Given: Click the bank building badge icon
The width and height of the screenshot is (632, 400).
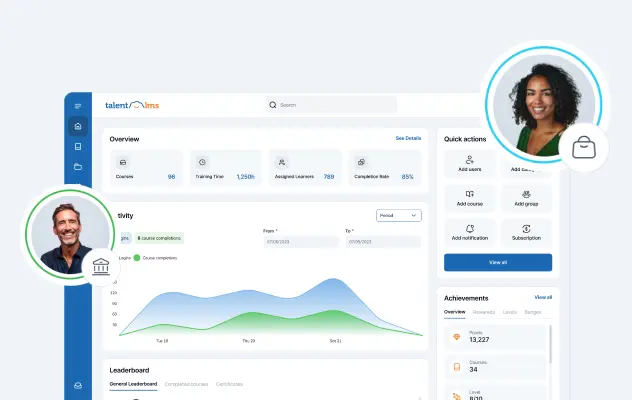Looking at the screenshot, I should 100,267.
